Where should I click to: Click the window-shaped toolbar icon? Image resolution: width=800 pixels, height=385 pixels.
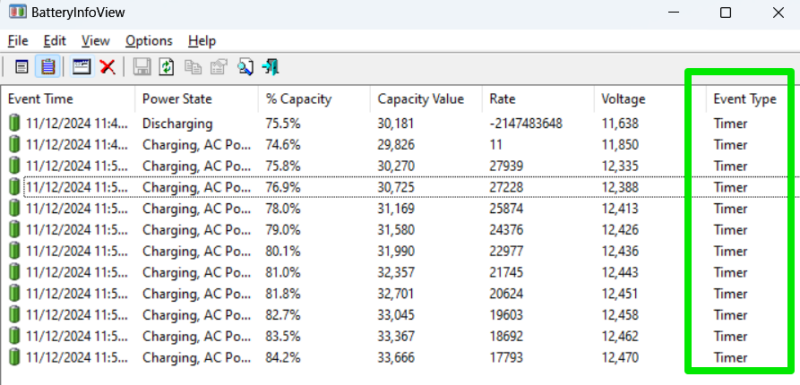pyautogui.click(x=82, y=67)
